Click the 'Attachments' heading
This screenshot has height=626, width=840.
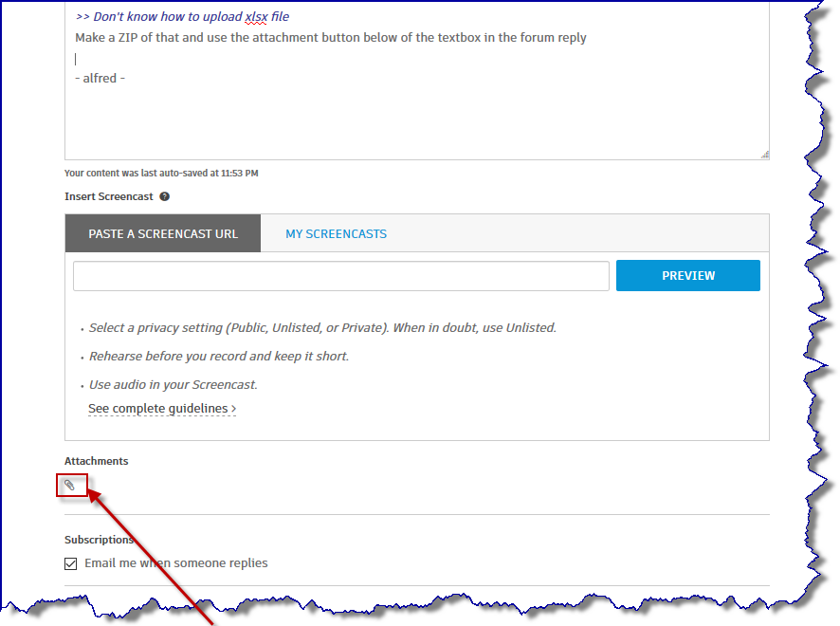[x=96, y=461]
